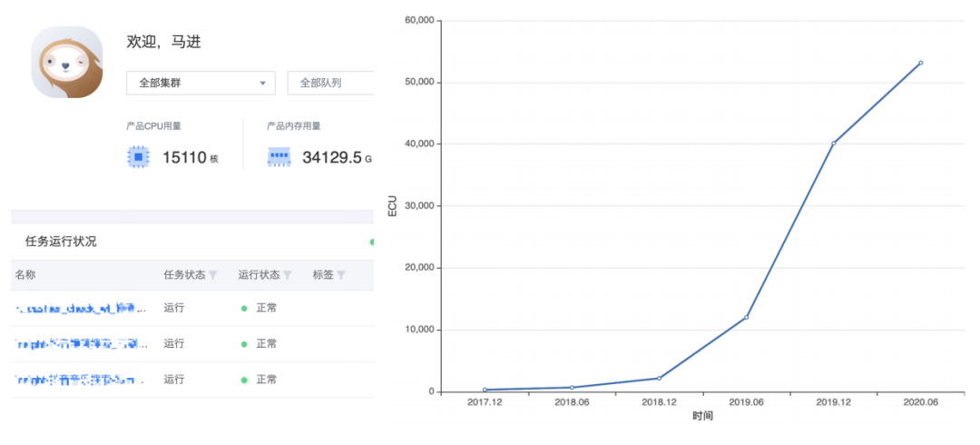The width and height of the screenshot is (980, 445).
Task: Click the 2019.12 data point on chart
Action: pos(833,143)
